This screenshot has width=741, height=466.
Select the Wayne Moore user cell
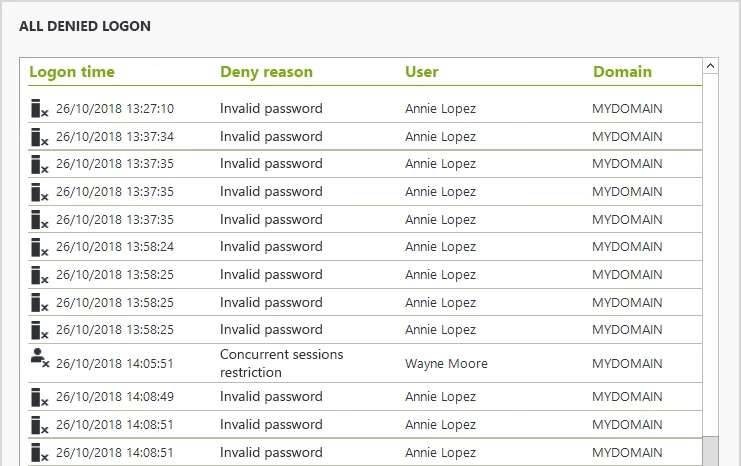pyautogui.click(x=446, y=364)
